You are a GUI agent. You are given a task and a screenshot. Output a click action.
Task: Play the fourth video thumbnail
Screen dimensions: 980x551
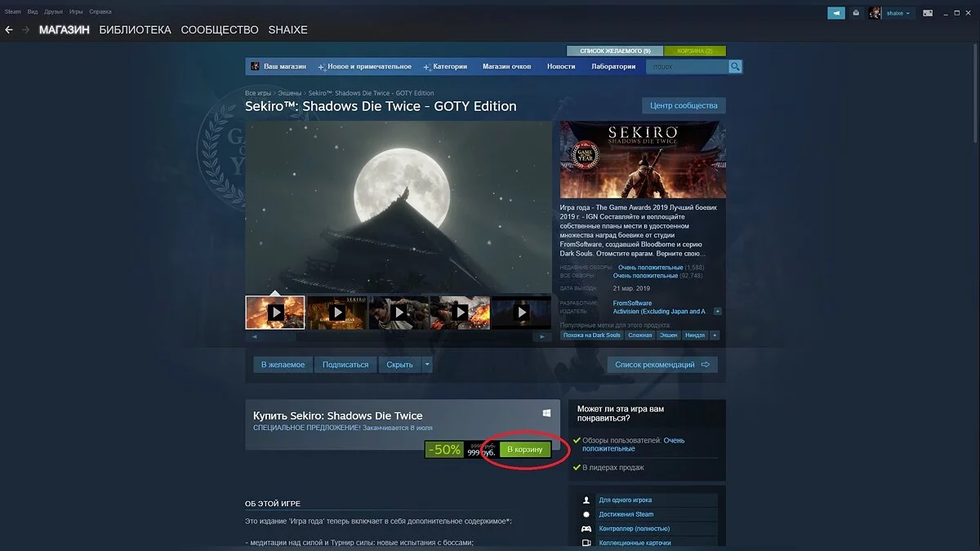point(460,312)
